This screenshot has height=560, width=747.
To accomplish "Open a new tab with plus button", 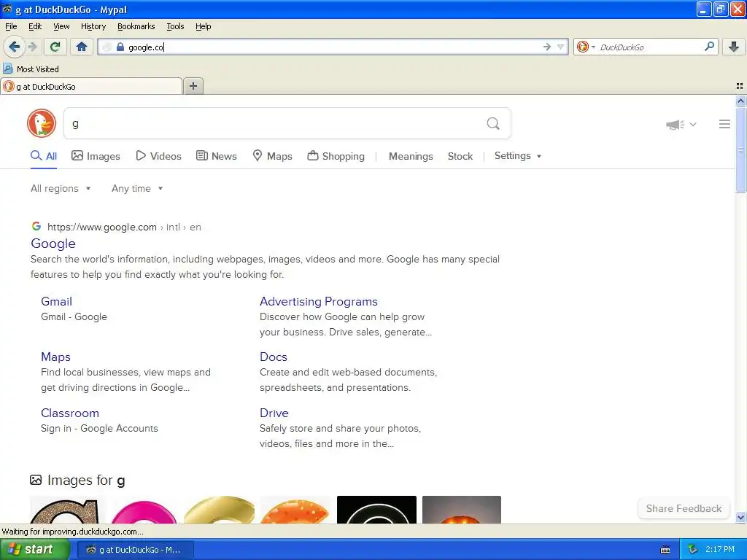I will click(193, 86).
